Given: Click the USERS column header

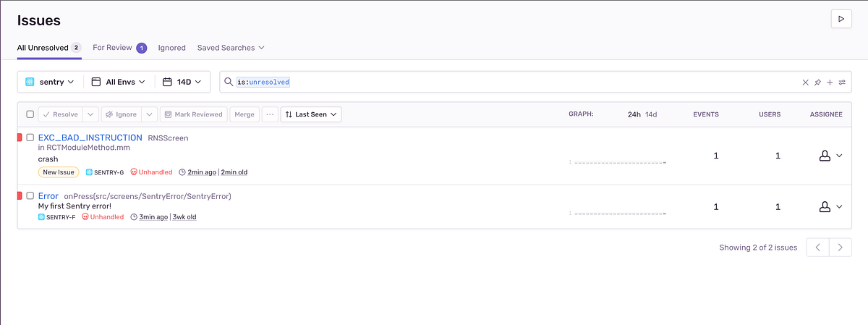Looking at the screenshot, I should [770, 114].
